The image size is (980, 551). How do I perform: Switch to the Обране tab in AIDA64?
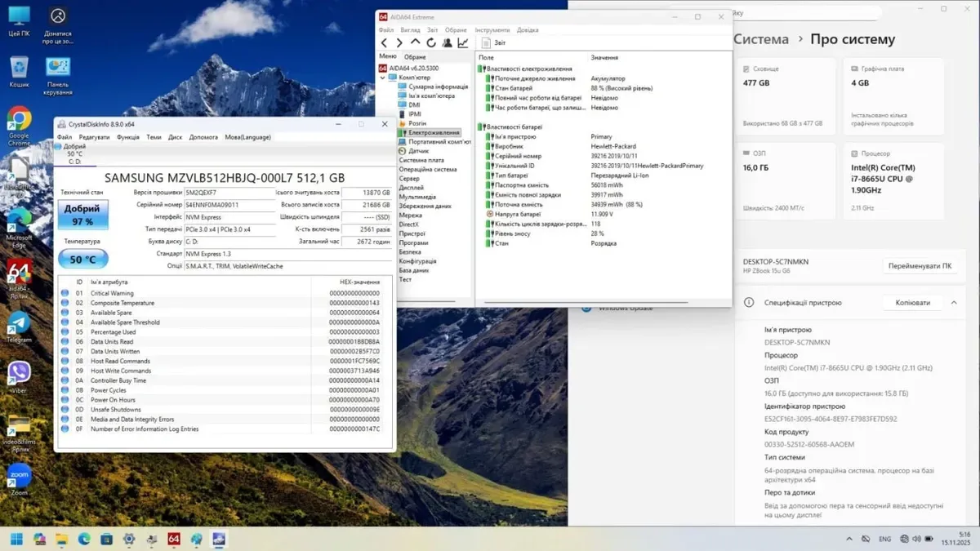click(415, 56)
